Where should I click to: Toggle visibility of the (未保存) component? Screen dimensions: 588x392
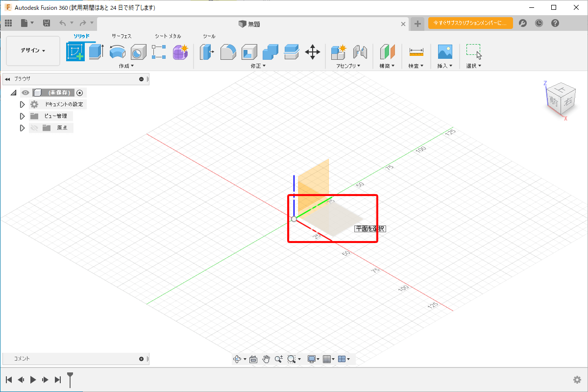click(x=25, y=93)
